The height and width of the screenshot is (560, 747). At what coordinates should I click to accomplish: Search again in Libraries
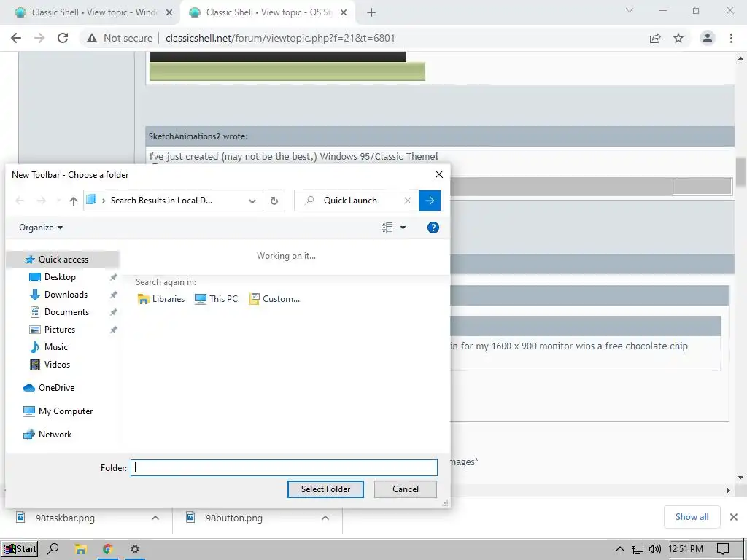point(161,299)
